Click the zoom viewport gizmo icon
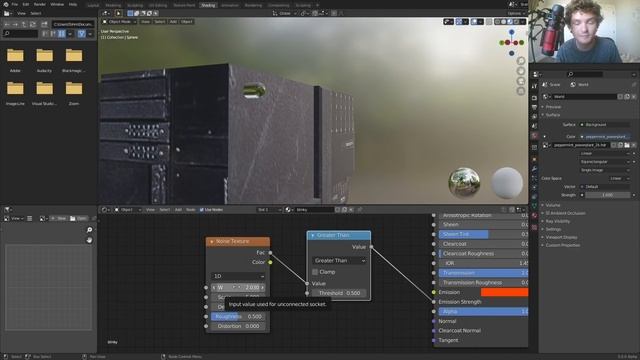 (x=521, y=61)
